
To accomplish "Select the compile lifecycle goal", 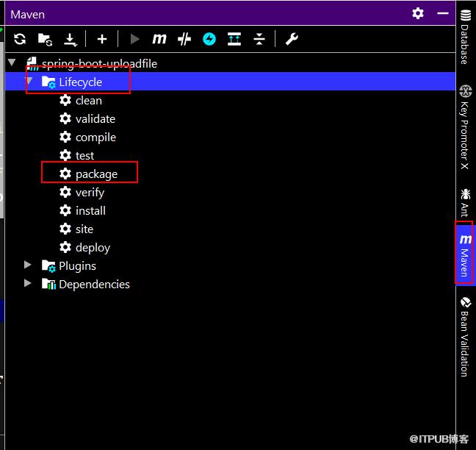I will click(95, 137).
